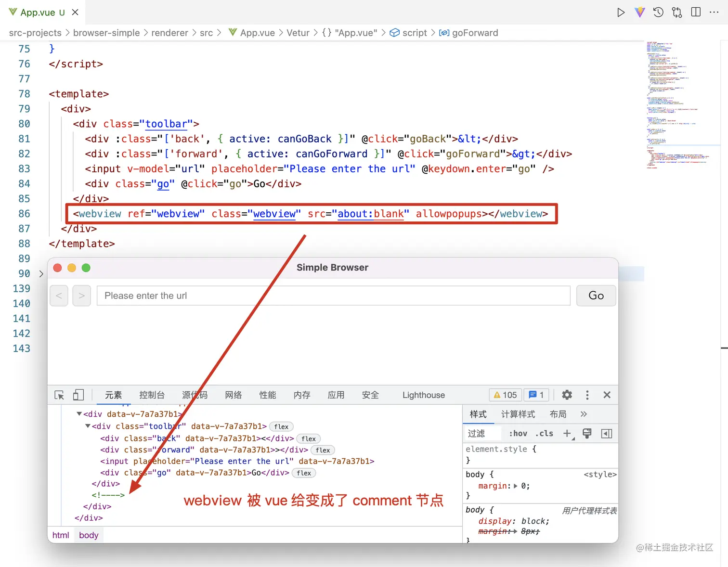Screen dimensions: 728x567
Task: Focus the Please enter the url field
Action: (334, 296)
